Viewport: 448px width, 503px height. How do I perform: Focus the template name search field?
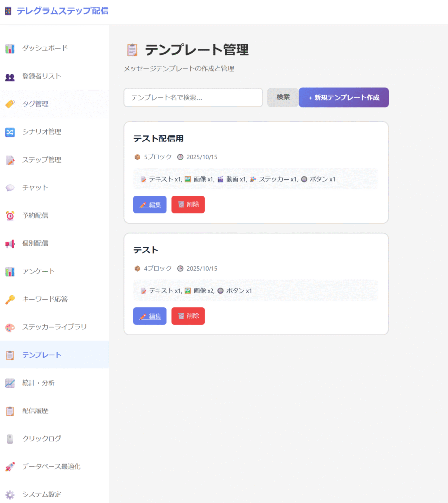[x=193, y=97]
